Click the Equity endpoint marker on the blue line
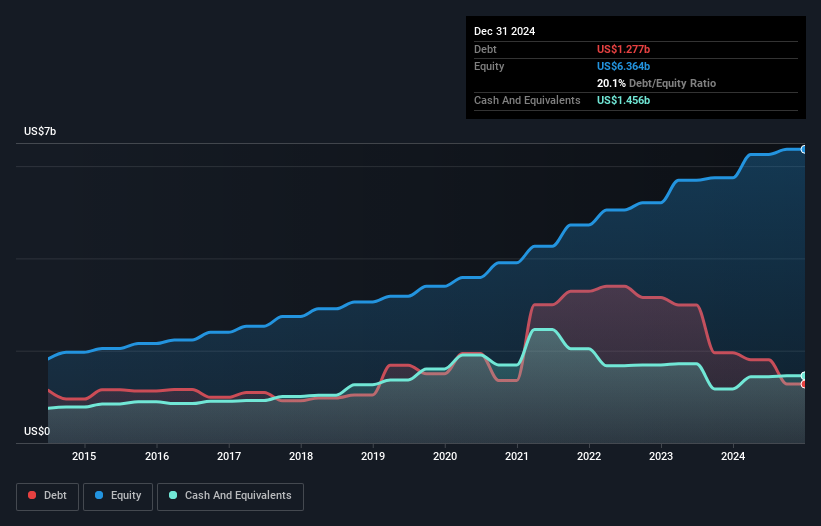The width and height of the screenshot is (821, 526). 804,150
